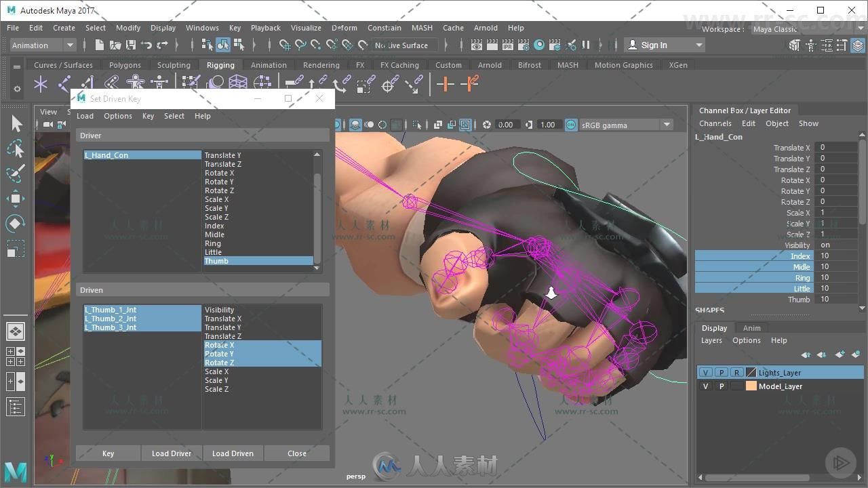Click the New Scene icon
This screenshot has width=868, height=488.
[x=99, y=45]
